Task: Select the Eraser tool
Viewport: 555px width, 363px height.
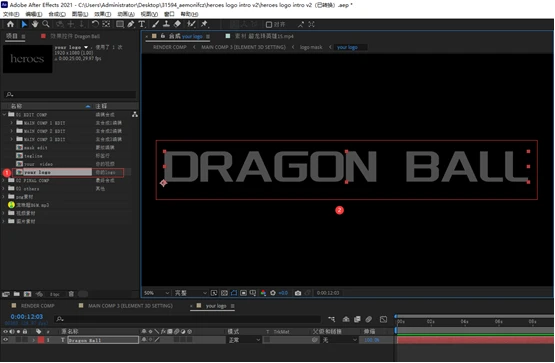Action: coord(177,24)
